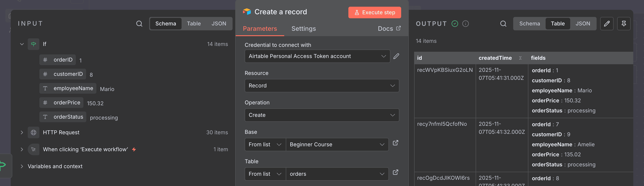Open orders Table external link icon
This screenshot has height=186, width=644.
[x=396, y=172]
